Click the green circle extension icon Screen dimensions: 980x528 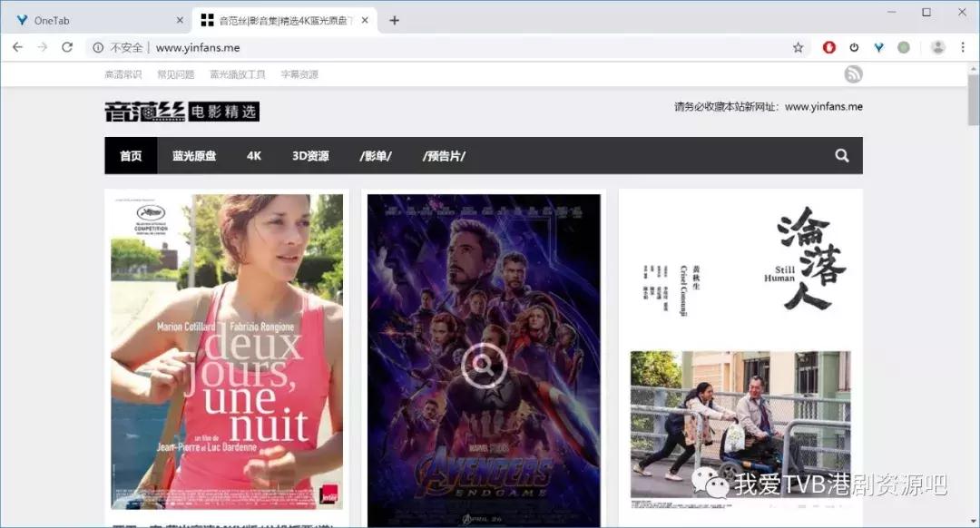(x=903, y=46)
